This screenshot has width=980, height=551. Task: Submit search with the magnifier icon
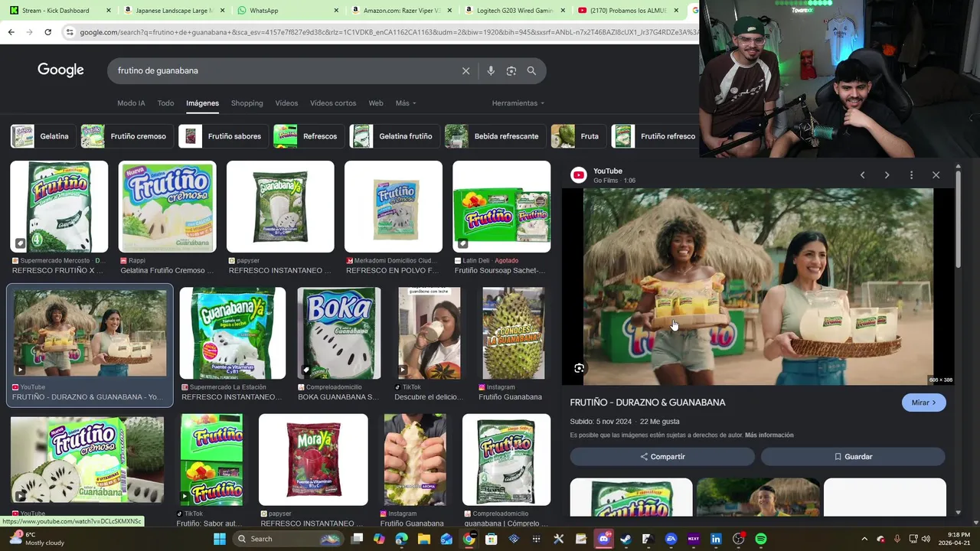point(531,70)
